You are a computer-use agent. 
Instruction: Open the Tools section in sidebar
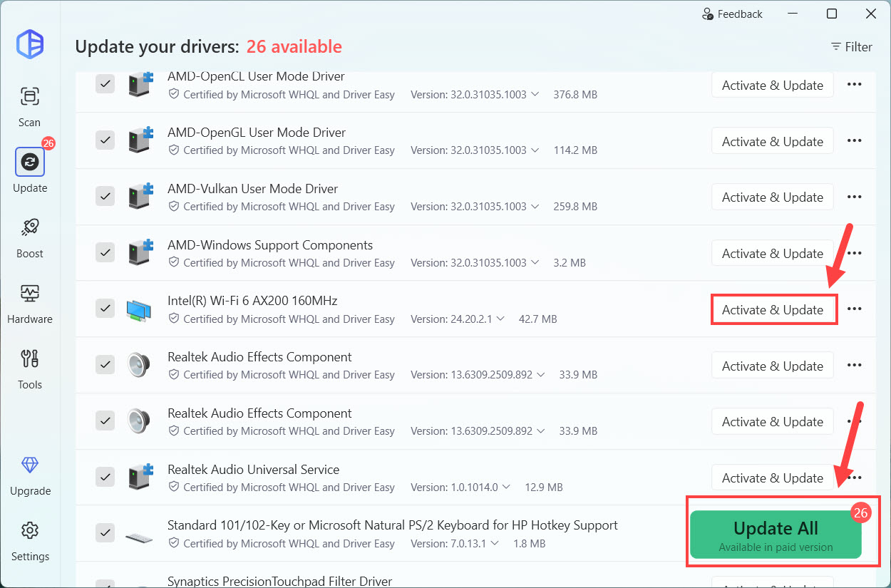click(30, 368)
